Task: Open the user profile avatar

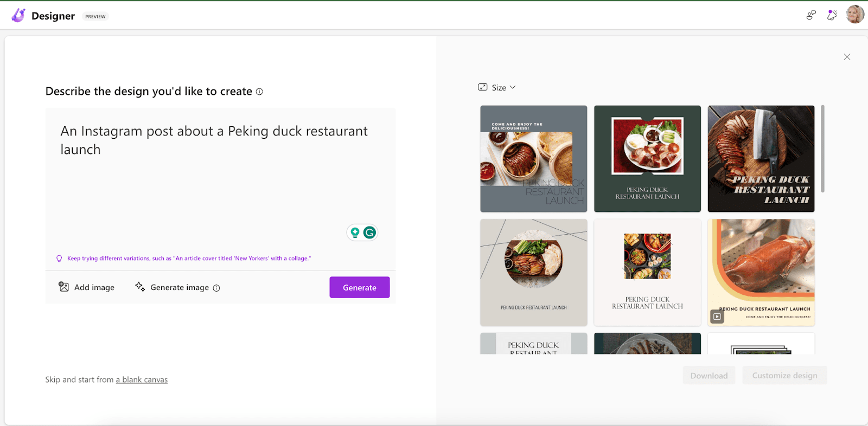Action: pos(855,15)
